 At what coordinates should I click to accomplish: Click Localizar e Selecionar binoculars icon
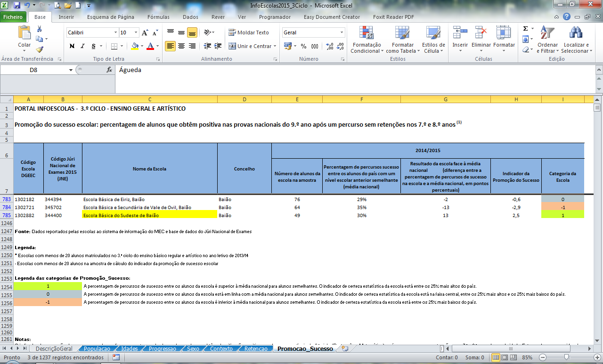(575, 34)
